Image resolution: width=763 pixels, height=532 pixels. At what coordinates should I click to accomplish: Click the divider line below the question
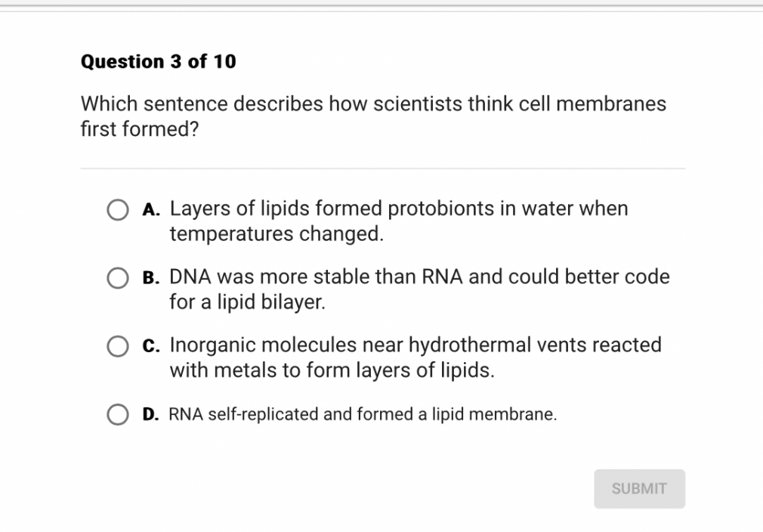click(382, 169)
